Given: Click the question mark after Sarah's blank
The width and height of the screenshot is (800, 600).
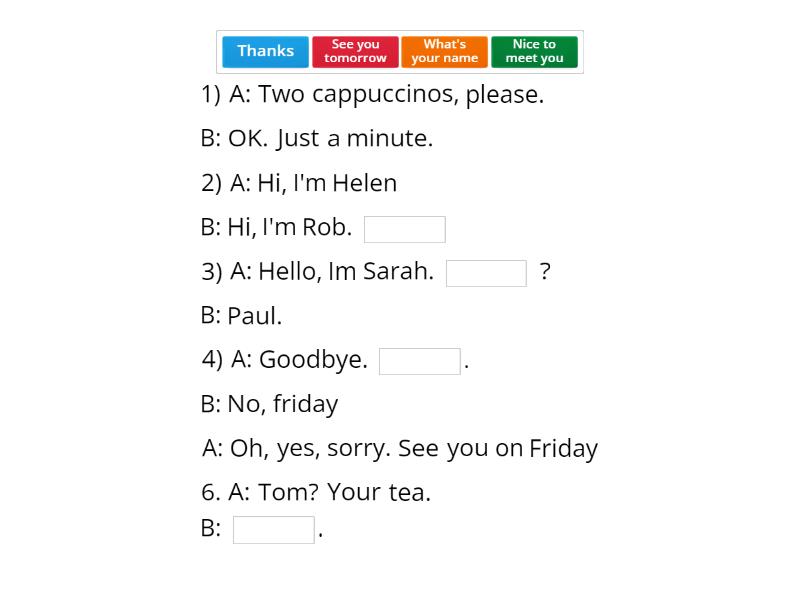Looking at the screenshot, I should coord(545,271).
